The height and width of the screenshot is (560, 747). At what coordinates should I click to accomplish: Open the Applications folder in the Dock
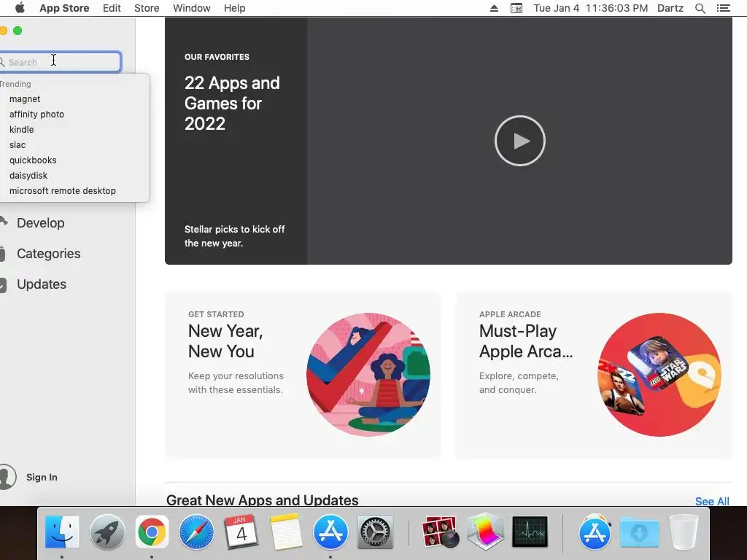[x=595, y=532]
